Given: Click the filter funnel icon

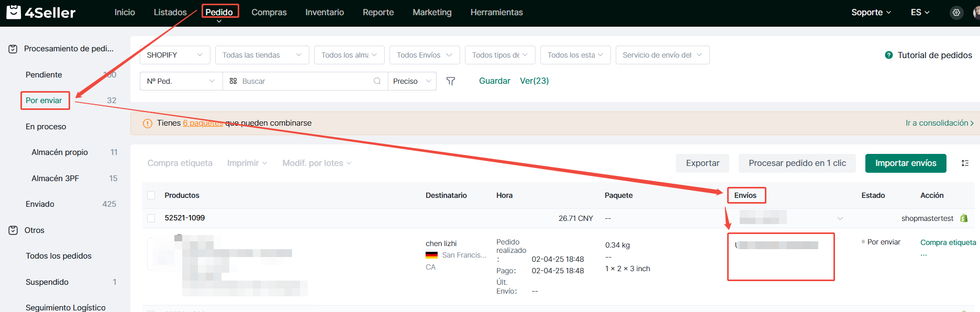Looking at the screenshot, I should [450, 81].
